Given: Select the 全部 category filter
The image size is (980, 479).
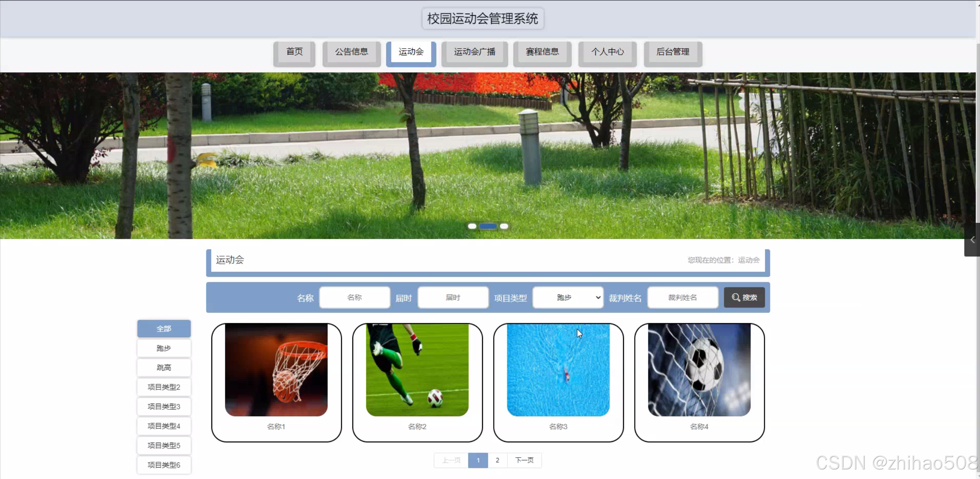Looking at the screenshot, I should pos(164,329).
